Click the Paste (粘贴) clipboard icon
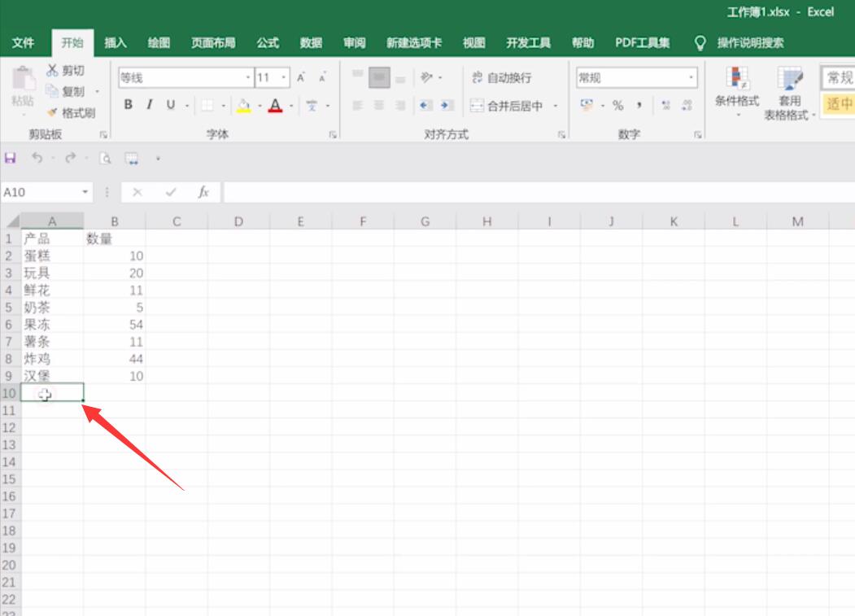 click(x=23, y=79)
